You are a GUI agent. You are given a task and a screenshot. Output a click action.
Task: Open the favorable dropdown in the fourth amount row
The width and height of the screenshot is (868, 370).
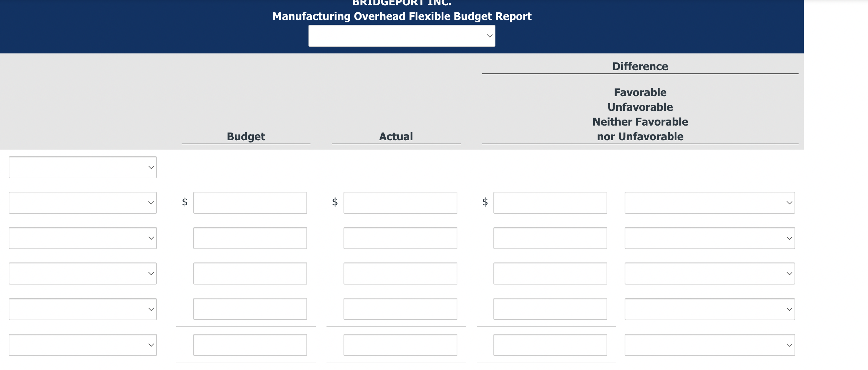click(710, 309)
